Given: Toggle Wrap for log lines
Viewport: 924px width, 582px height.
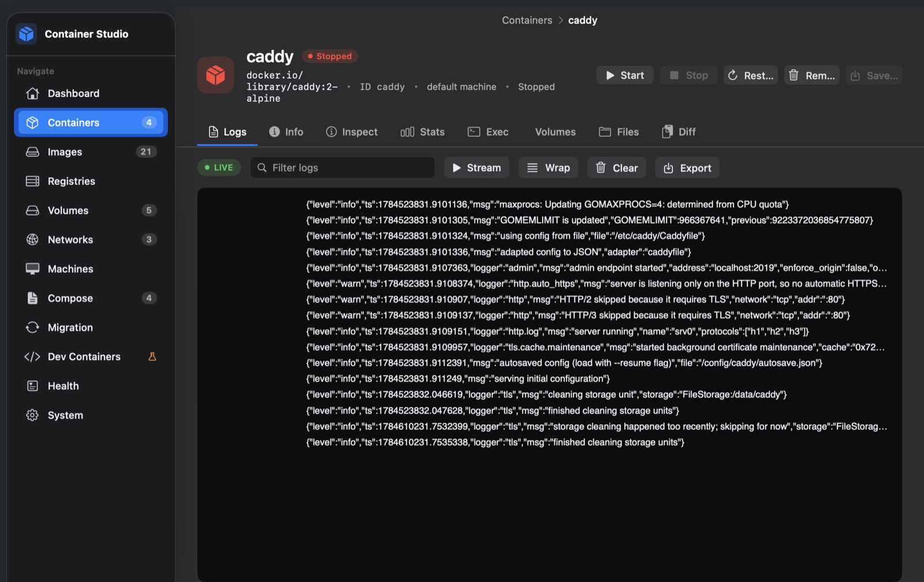Looking at the screenshot, I should point(548,168).
